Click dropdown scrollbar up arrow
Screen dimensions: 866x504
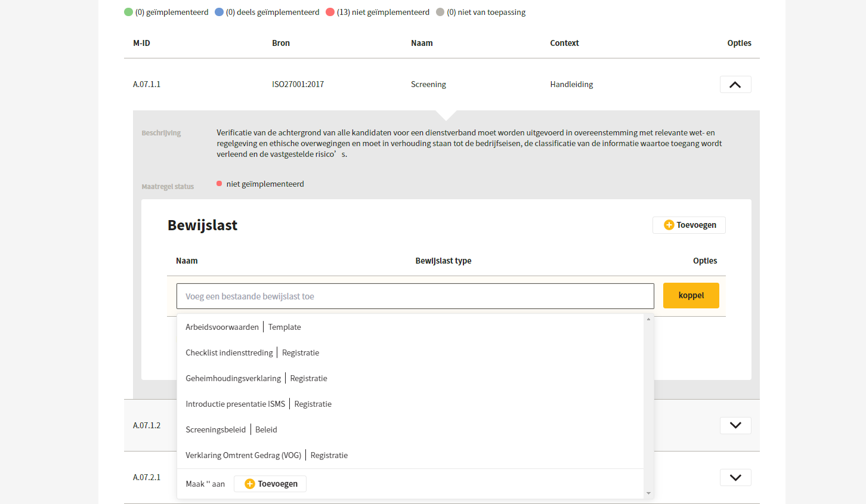pyautogui.click(x=648, y=319)
